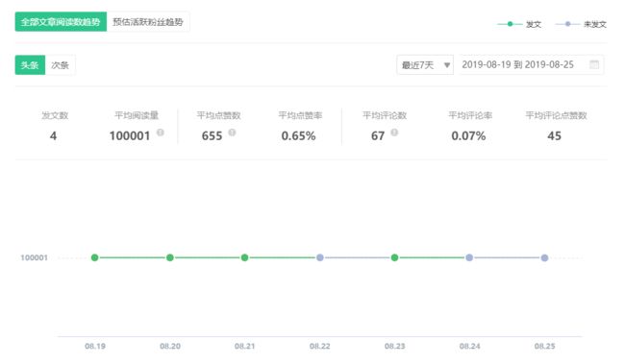Select the 次条 tab

pyautogui.click(x=61, y=65)
